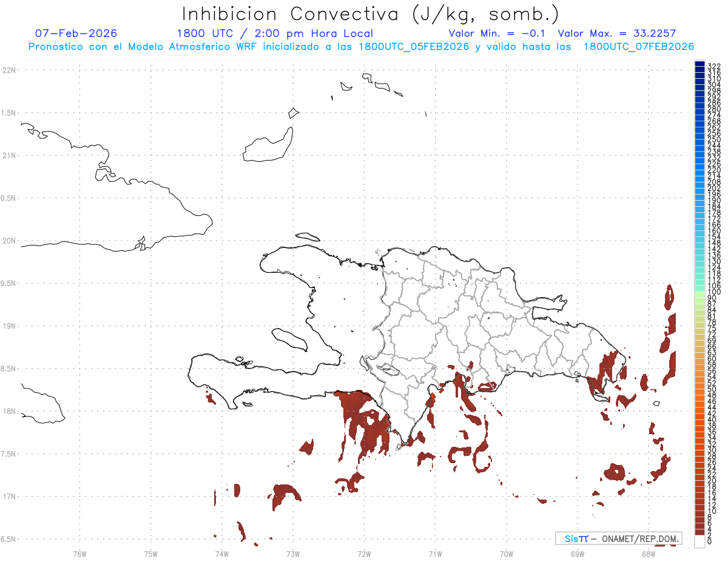Click the '68W' longitude axis label

coord(649,554)
